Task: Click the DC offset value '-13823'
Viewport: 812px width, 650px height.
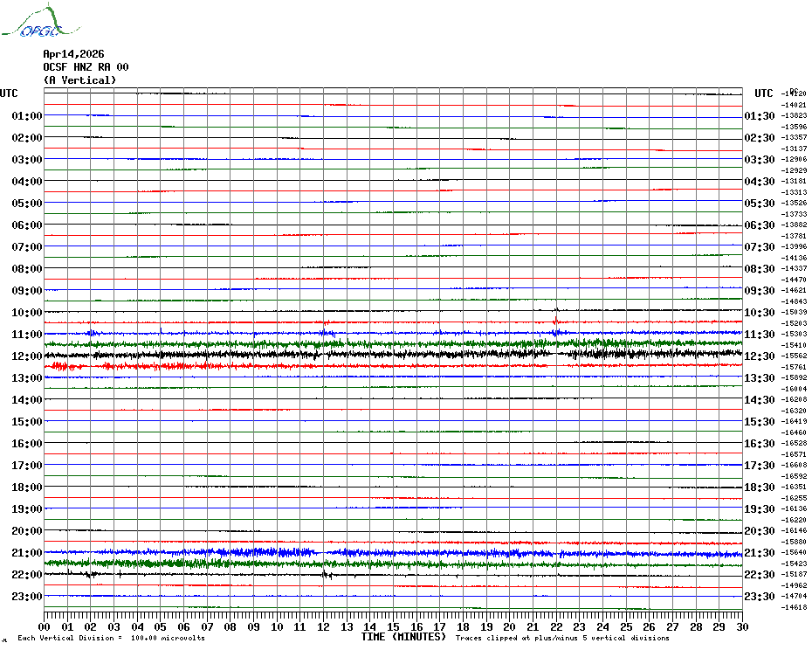Action: tap(794, 115)
